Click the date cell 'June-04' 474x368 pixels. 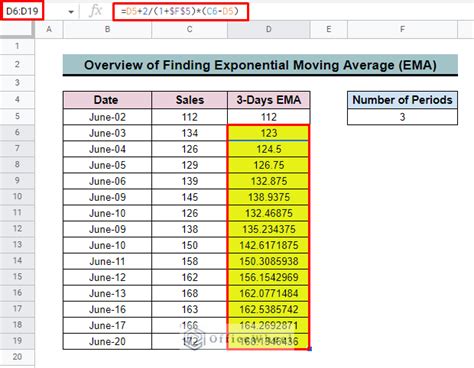(x=107, y=149)
